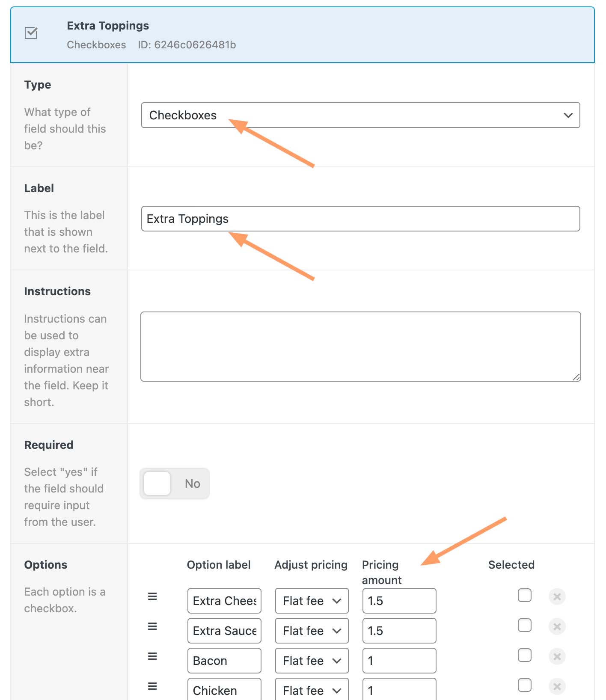This screenshot has height=700, width=606.
Task: Grab the drag handle for Extra Cheese row
Action: pyautogui.click(x=152, y=596)
